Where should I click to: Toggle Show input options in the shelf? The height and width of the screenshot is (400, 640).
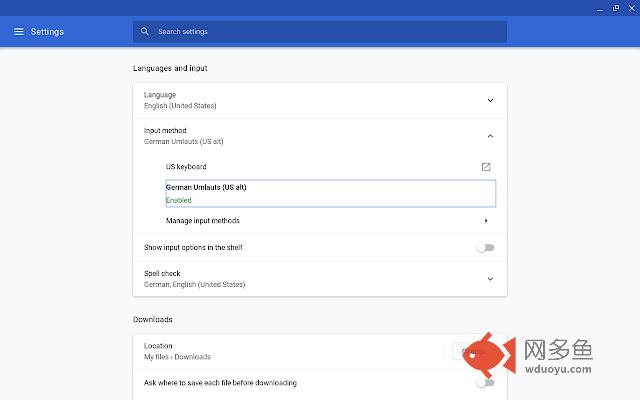pos(485,248)
